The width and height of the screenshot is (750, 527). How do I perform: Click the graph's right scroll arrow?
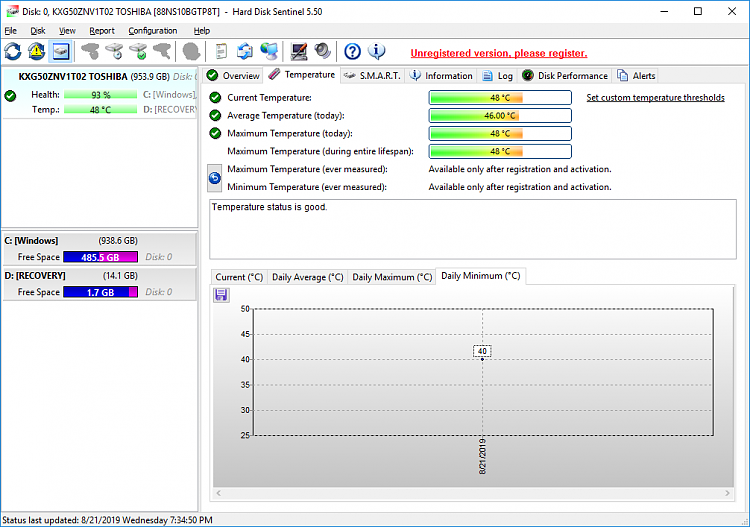point(728,493)
